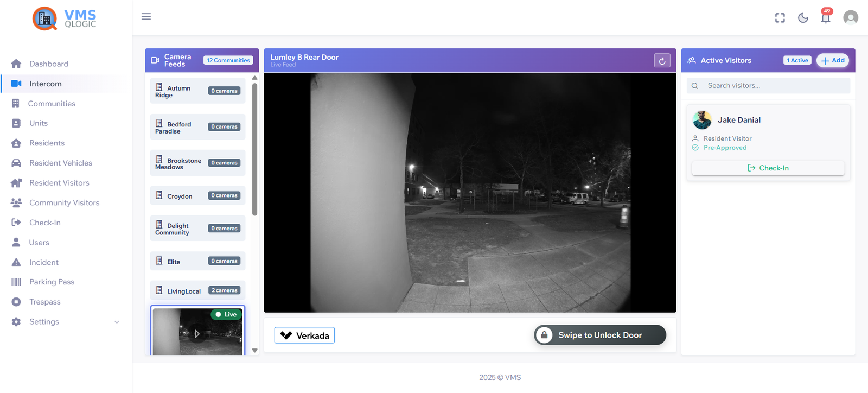This screenshot has height=393, width=868.
Task: Play the live camera thumbnail
Action: pos(197,333)
